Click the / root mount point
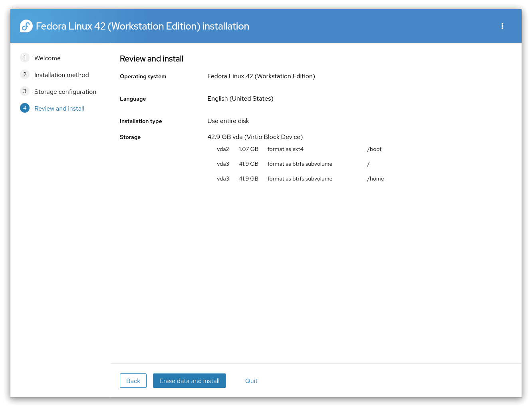Image resolution: width=532 pixels, height=409 pixels. tap(368, 164)
